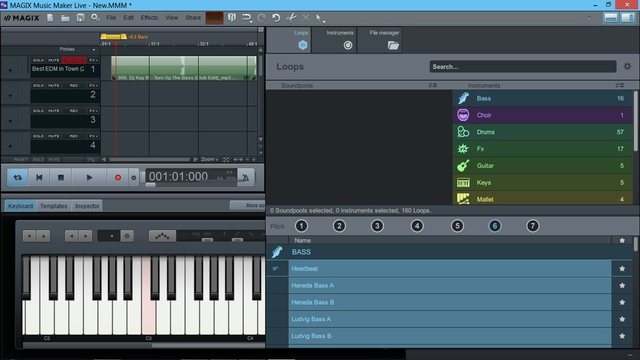
Task: Open the tutorial help book icon
Action: click(x=232, y=18)
